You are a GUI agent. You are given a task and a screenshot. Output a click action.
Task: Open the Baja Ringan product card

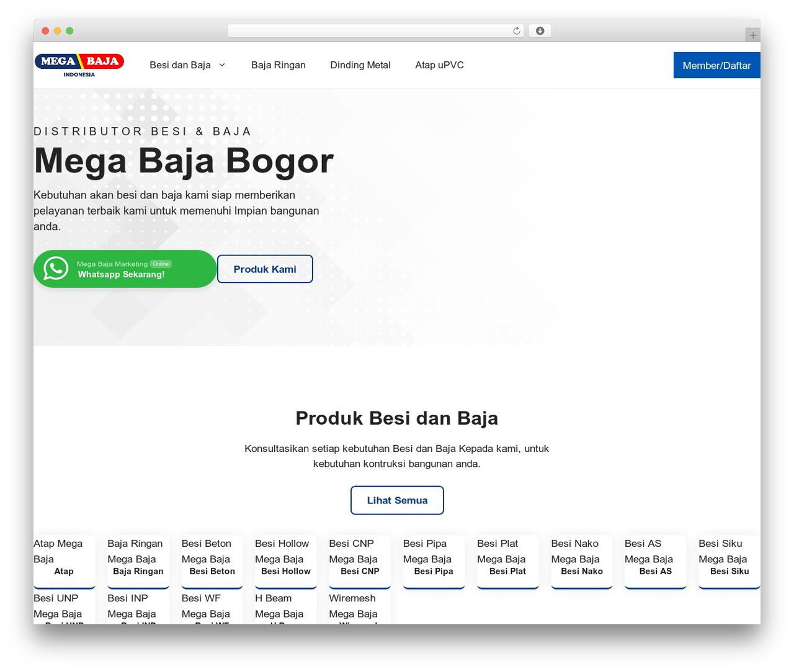point(138,562)
